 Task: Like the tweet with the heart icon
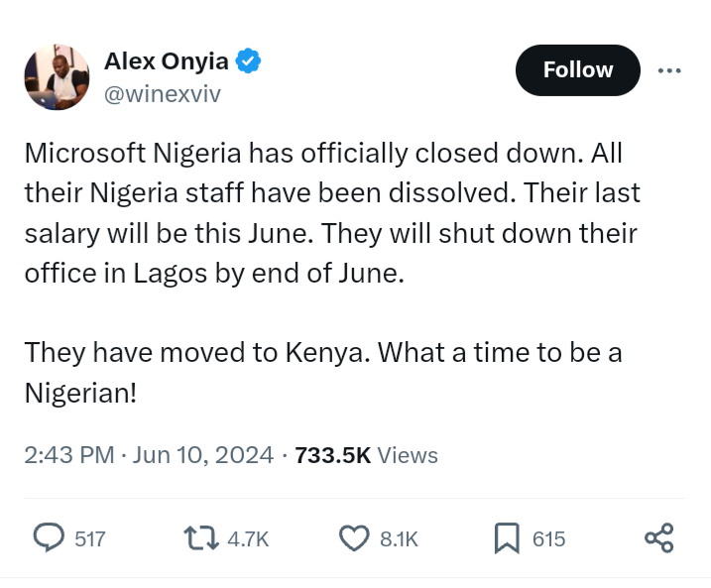354,537
